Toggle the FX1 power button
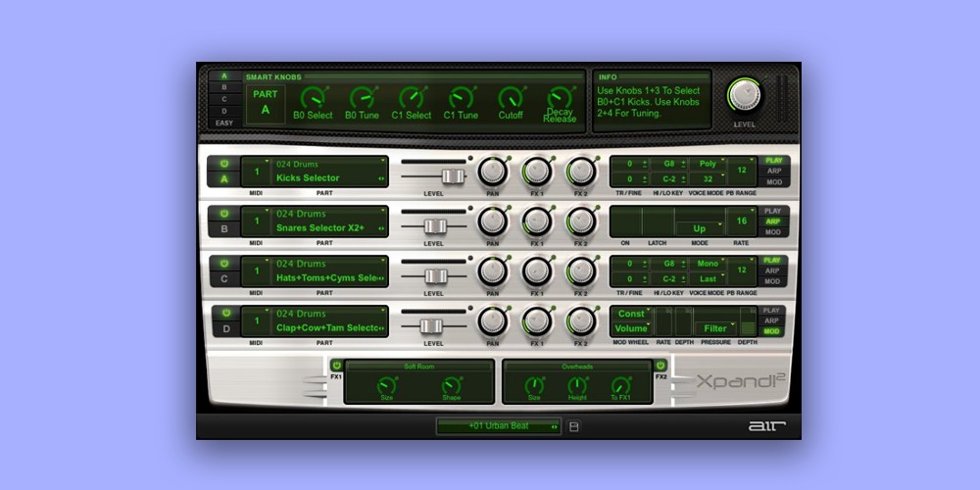 click(336, 366)
